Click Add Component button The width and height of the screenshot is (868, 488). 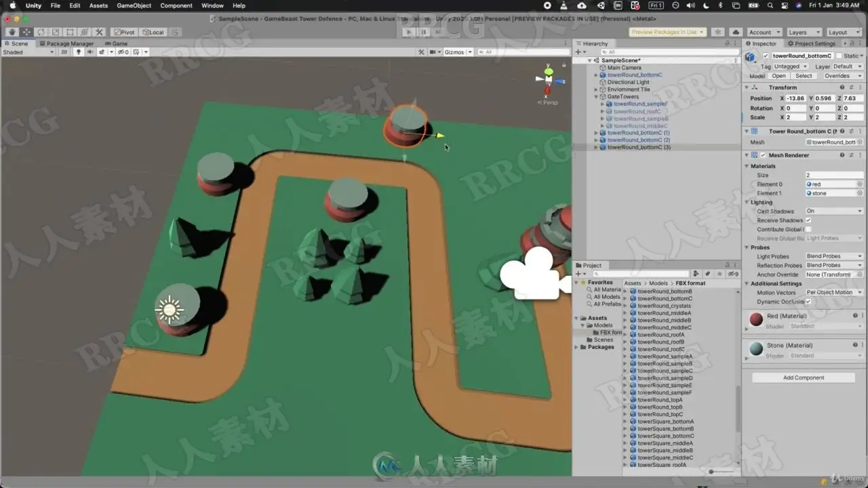coord(804,378)
